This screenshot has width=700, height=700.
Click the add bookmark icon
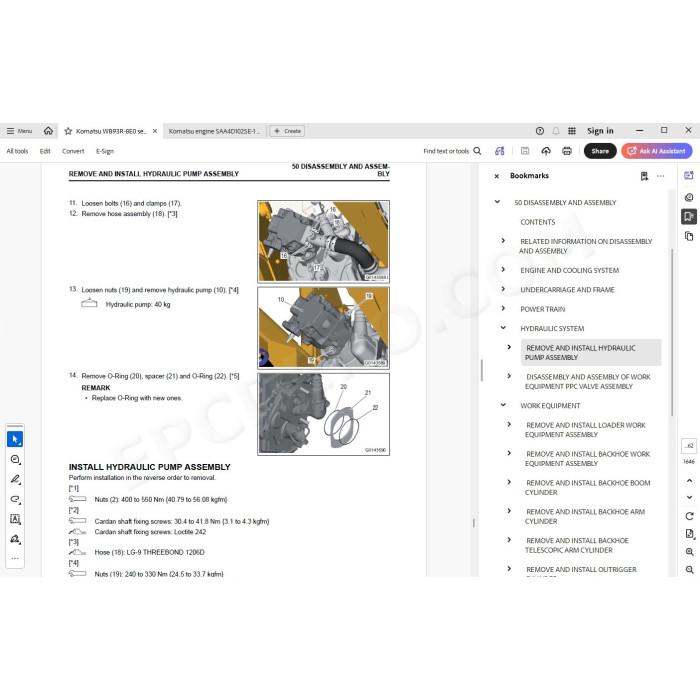(644, 176)
